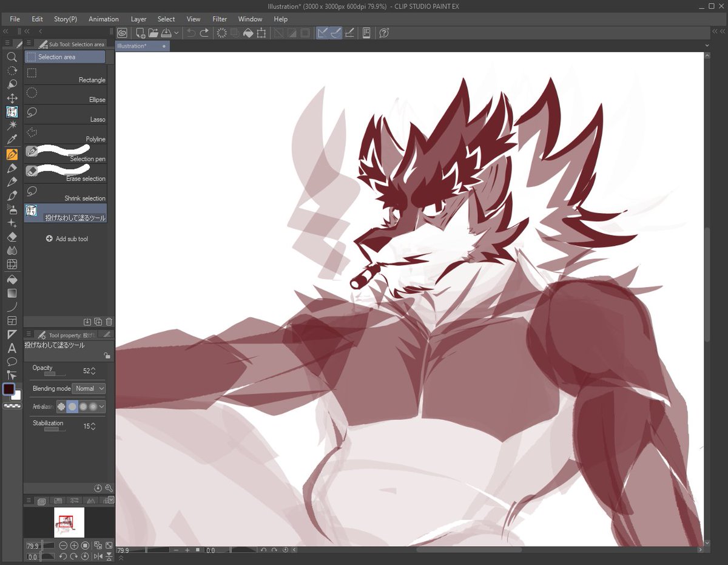The height and width of the screenshot is (565, 728).
Task: Click Add sub tool
Action: click(67, 239)
